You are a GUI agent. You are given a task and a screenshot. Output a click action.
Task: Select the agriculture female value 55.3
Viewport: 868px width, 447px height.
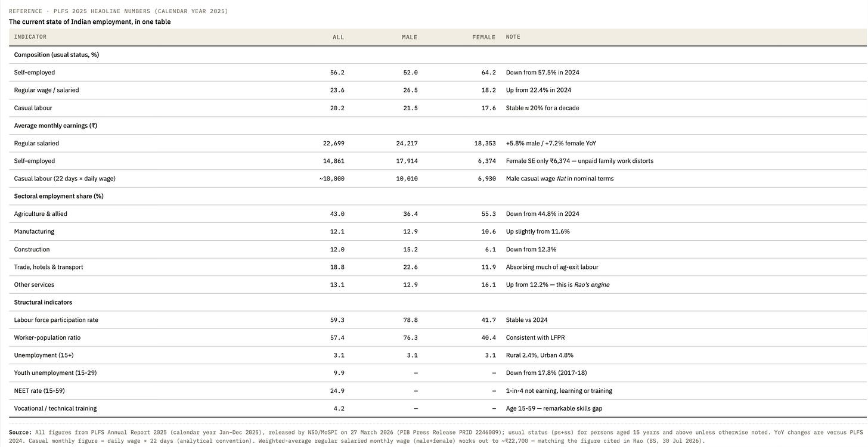pos(489,214)
